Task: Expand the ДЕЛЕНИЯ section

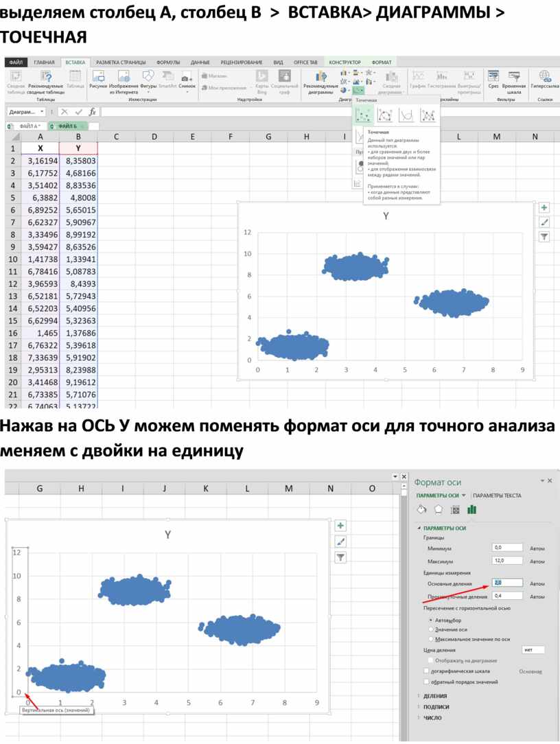Action: pyautogui.click(x=435, y=696)
